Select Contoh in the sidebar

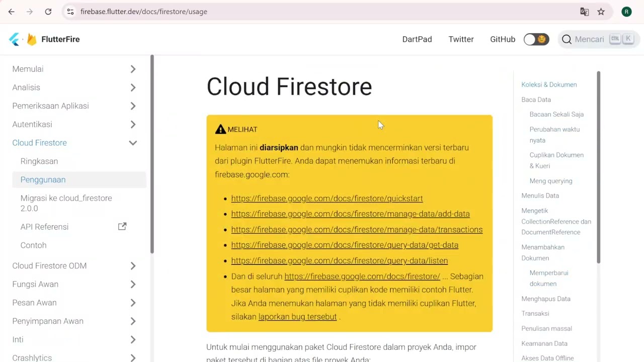pyautogui.click(x=33, y=245)
